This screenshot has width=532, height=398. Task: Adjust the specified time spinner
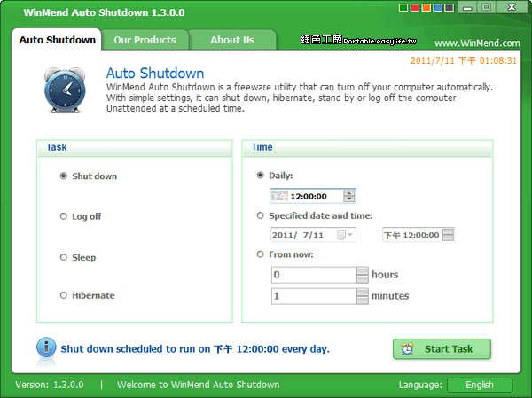click(x=448, y=235)
